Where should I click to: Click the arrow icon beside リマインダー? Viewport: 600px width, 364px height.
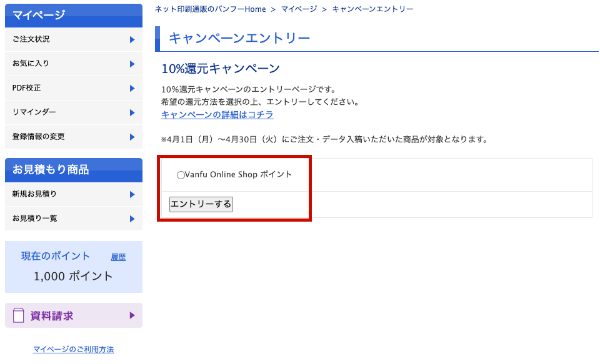pyautogui.click(x=132, y=113)
